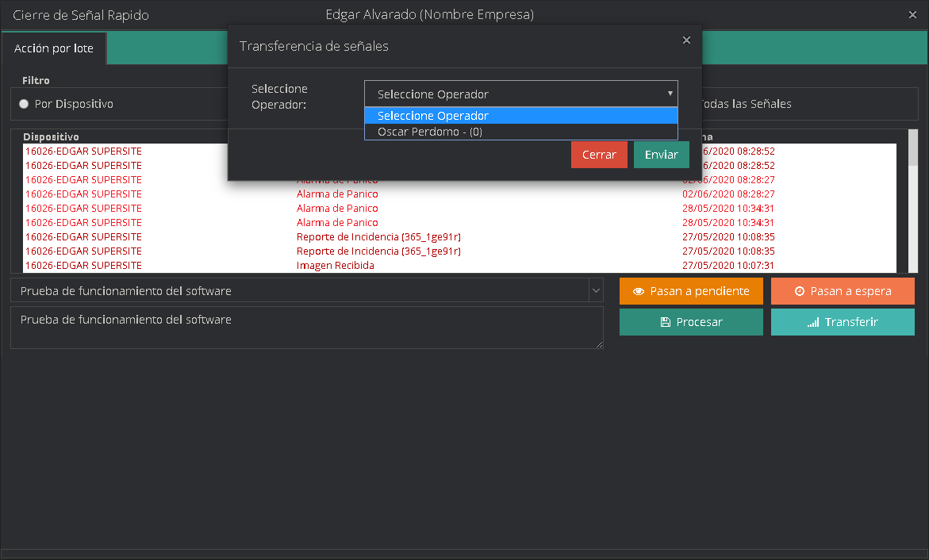Select the Imagen Recibida signal row
Viewport: 929px width, 560px height.
tap(336, 266)
